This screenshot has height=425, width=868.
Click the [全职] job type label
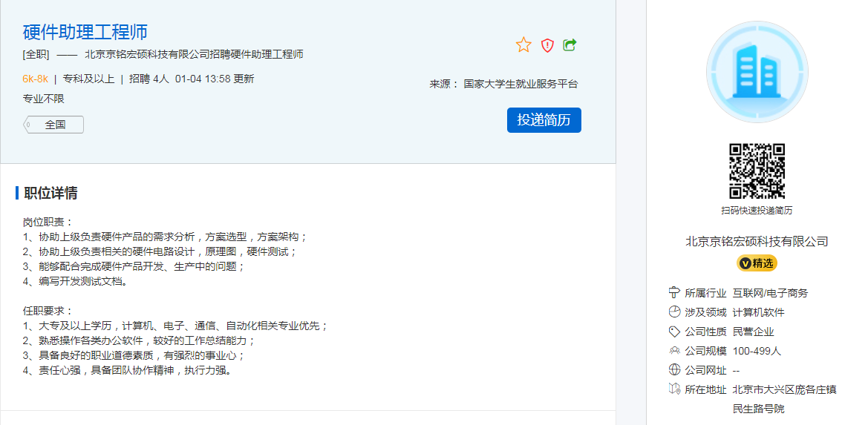tap(36, 54)
